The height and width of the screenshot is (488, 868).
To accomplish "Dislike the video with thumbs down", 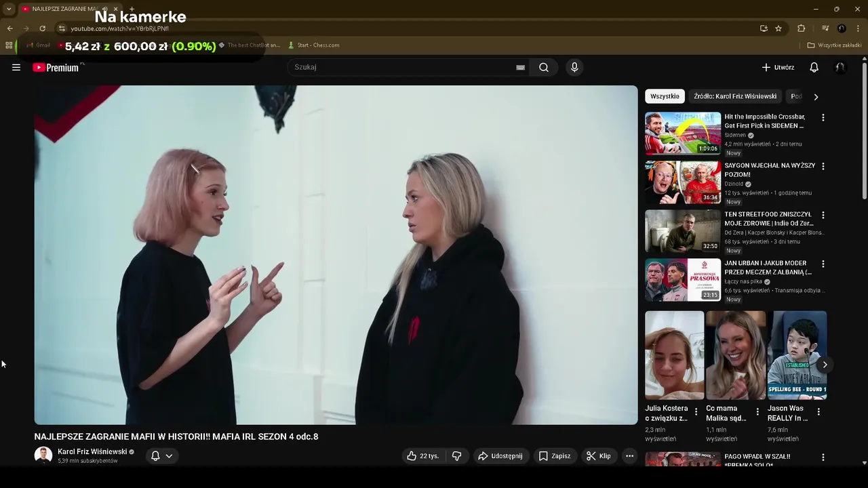I will pos(457,456).
